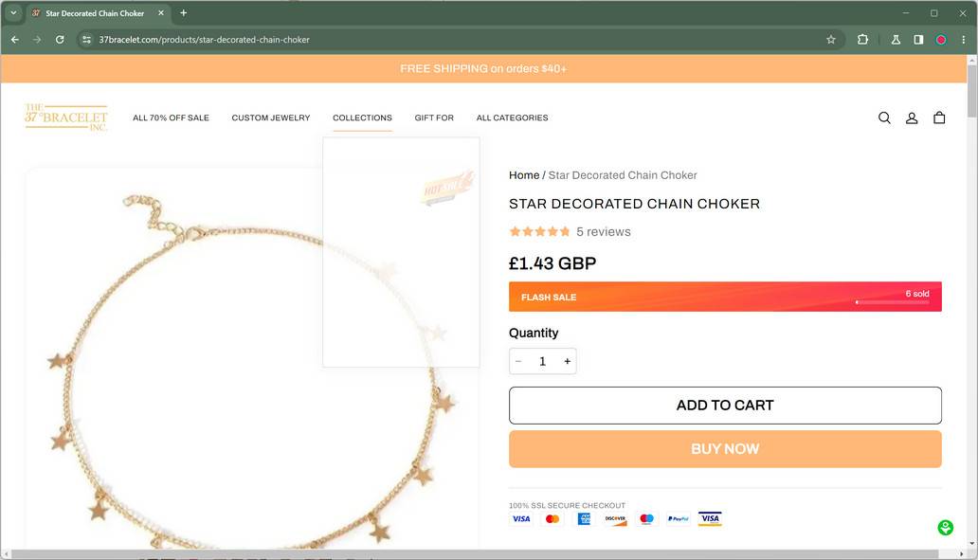Open the Collections menu
Screen dimensions: 978x560
362,118
